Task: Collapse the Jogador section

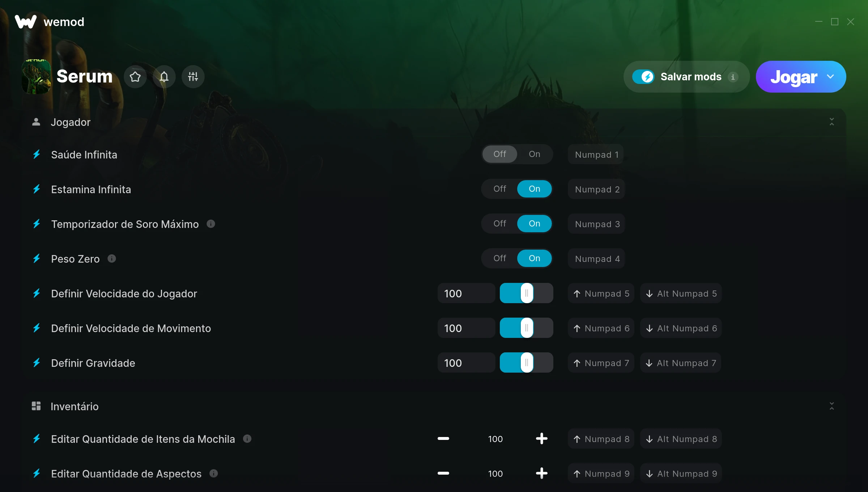Action: pyautogui.click(x=832, y=122)
